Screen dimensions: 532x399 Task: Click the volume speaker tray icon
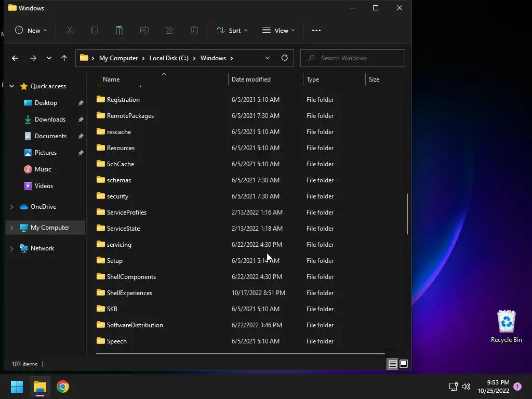click(x=466, y=386)
